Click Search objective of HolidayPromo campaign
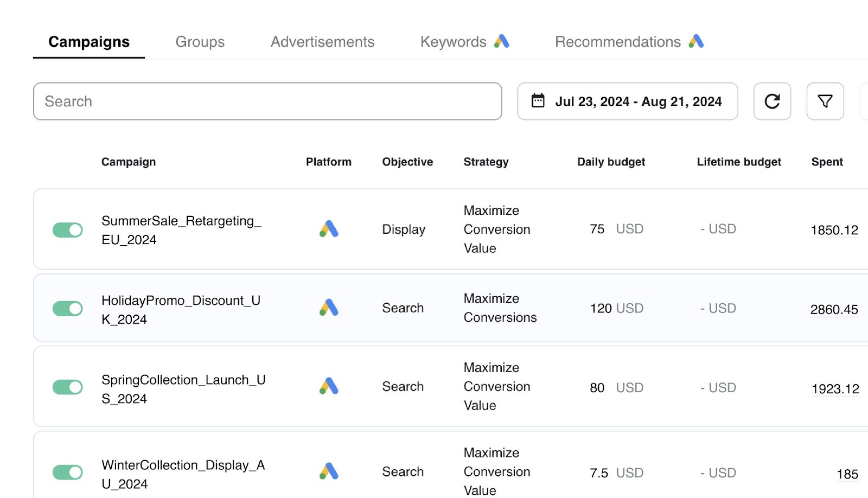Viewport: 868px width, 498px height. tap(403, 308)
